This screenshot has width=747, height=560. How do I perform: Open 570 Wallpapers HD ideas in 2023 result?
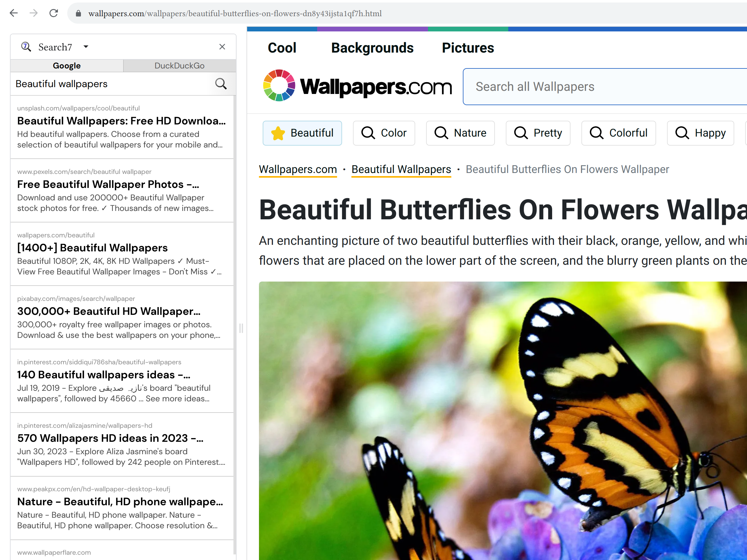pos(110,438)
